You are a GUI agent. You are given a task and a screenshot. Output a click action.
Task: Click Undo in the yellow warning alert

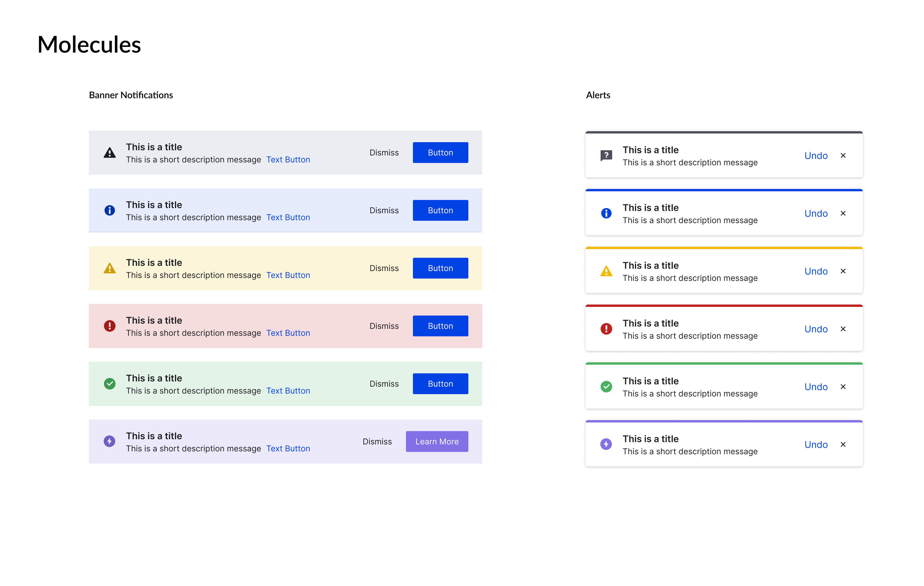816,272
